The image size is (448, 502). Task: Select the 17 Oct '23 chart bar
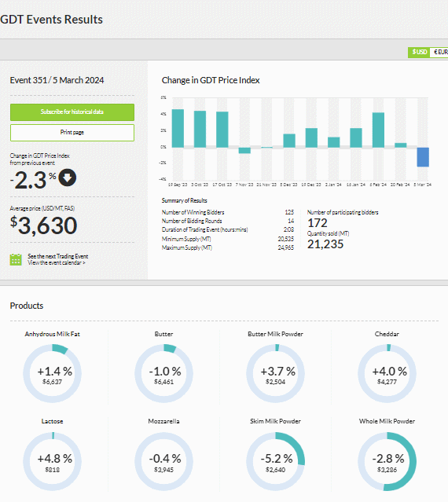222,130
